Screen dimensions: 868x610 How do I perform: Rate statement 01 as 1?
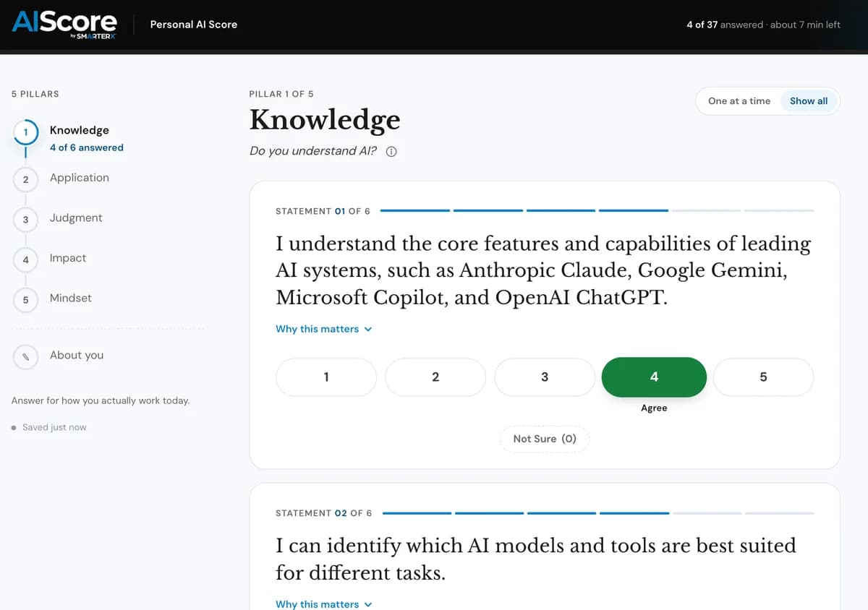click(326, 377)
